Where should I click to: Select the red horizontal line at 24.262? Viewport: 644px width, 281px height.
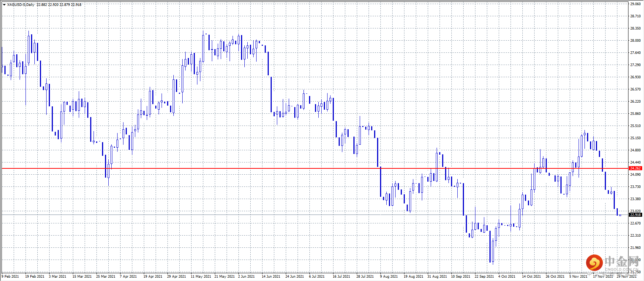(x=315, y=168)
